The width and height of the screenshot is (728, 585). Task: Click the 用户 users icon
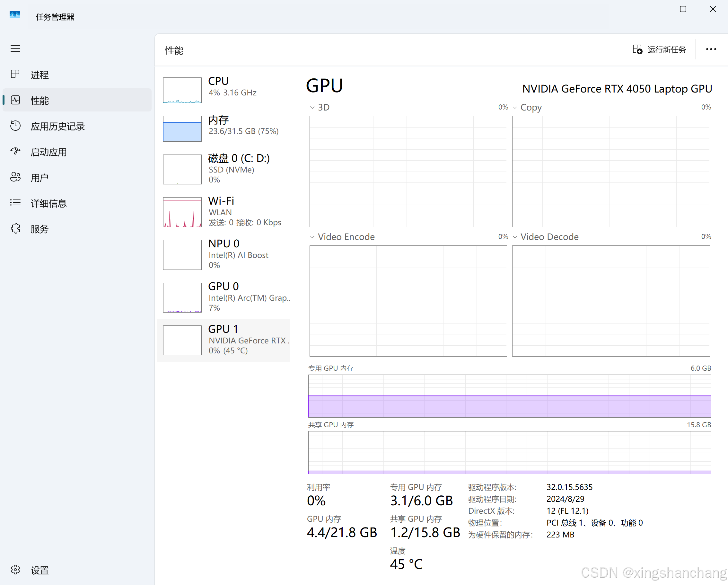(x=15, y=177)
